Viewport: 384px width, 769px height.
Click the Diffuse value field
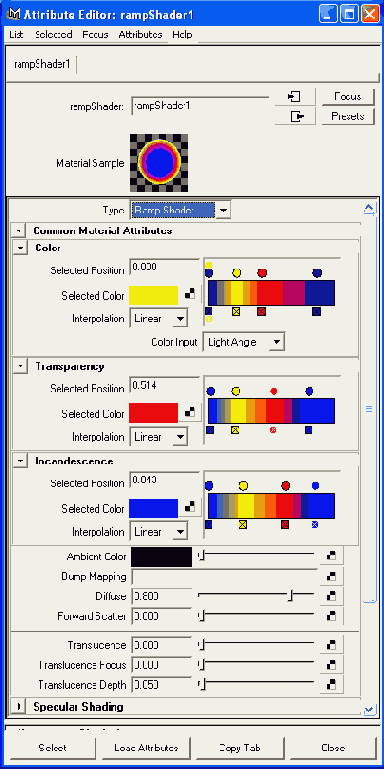pos(161,596)
